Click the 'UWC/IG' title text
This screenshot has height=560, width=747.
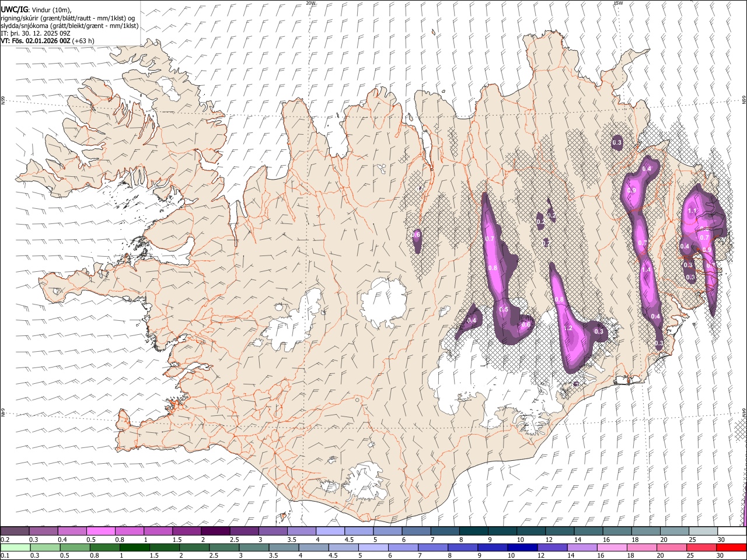point(14,9)
